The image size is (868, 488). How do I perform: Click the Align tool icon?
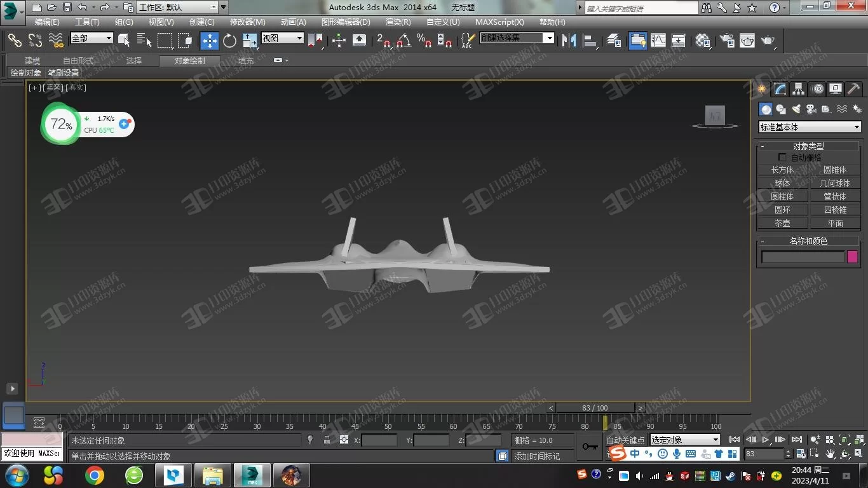click(x=590, y=40)
